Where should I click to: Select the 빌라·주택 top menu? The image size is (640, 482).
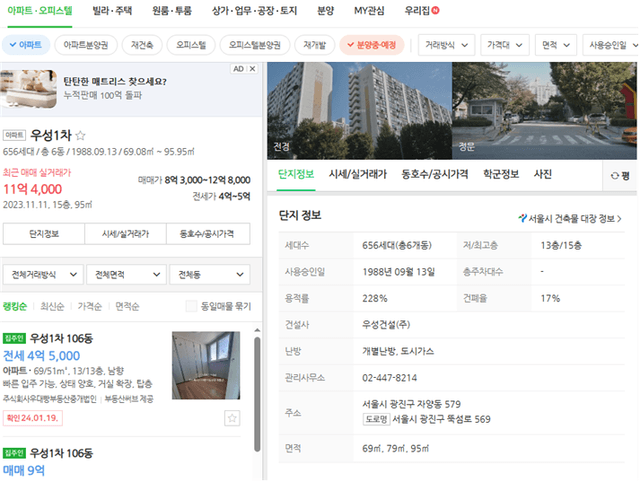[112, 11]
